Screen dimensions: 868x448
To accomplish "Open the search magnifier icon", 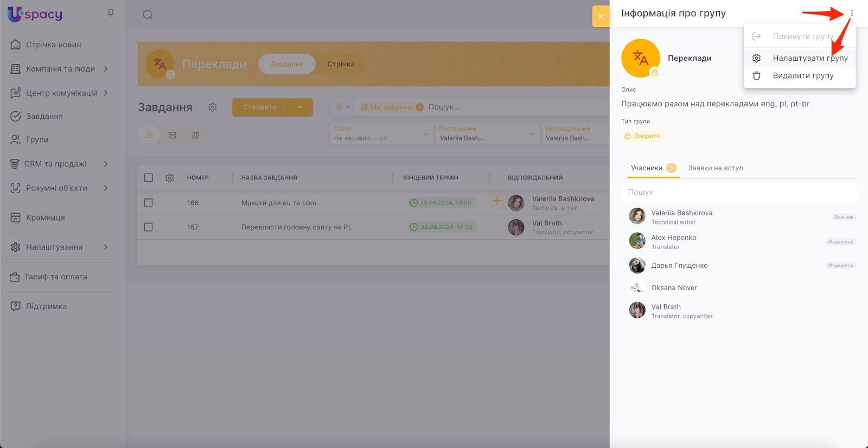I will coord(148,15).
